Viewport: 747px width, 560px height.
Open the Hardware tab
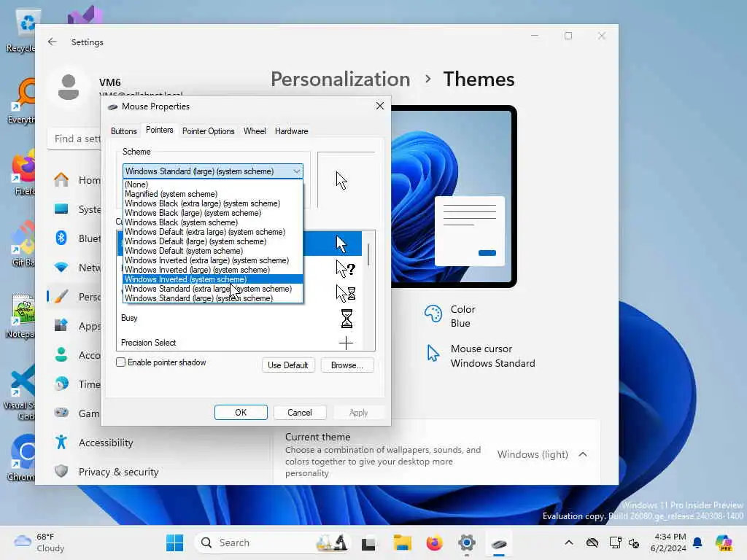point(292,131)
